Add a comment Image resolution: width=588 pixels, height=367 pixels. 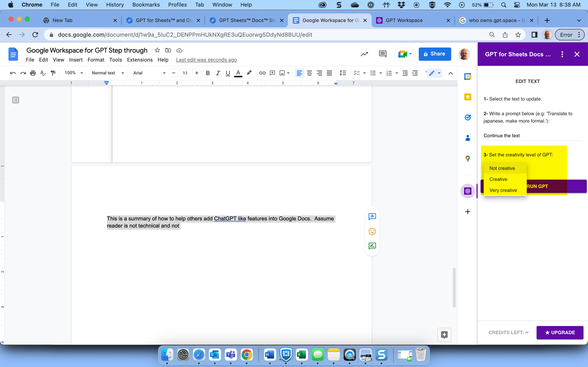[272, 73]
